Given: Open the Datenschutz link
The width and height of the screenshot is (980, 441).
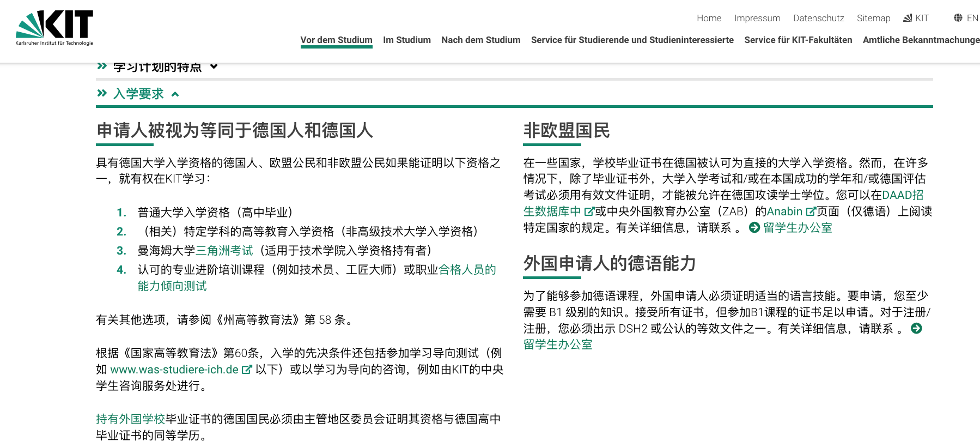Looking at the screenshot, I should (x=819, y=18).
